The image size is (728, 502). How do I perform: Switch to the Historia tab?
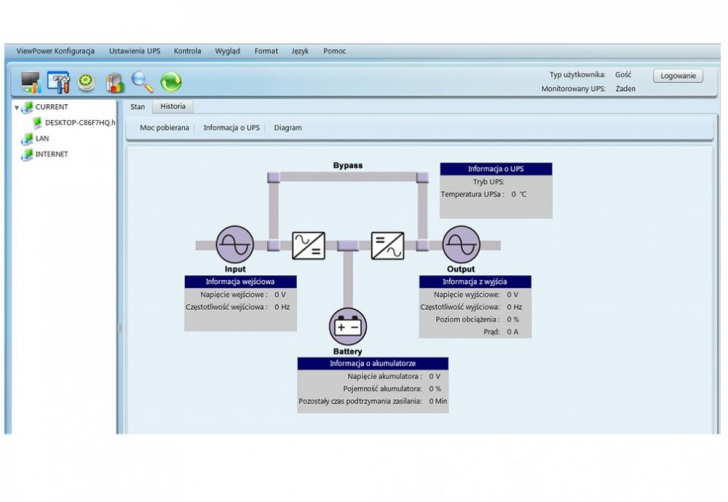[x=172, y=106]
